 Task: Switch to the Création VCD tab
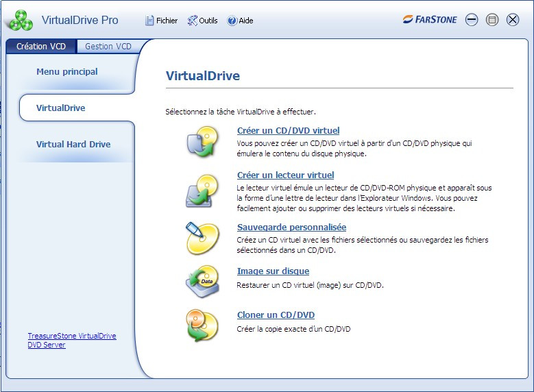(41, 47)
